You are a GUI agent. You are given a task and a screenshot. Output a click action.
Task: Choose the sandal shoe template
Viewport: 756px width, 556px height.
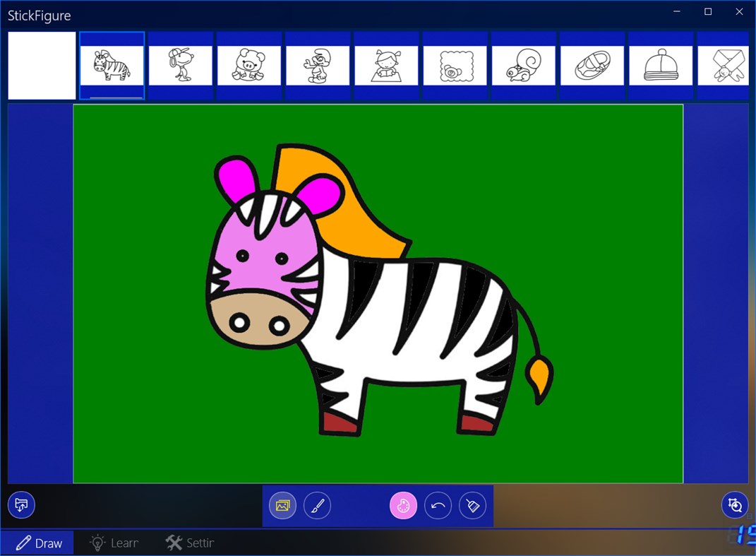592,66
